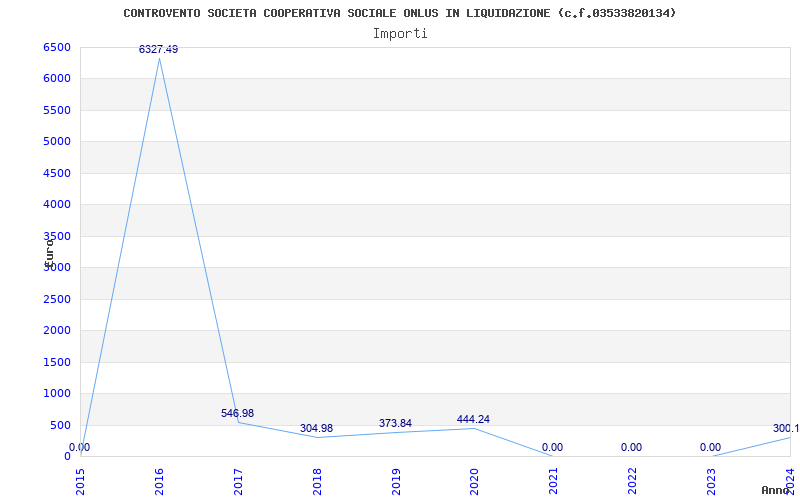Image resolution: width=800 pixels, height=500 pixels.
Task: Click y-axis value 4000
Action: point(57,205)
